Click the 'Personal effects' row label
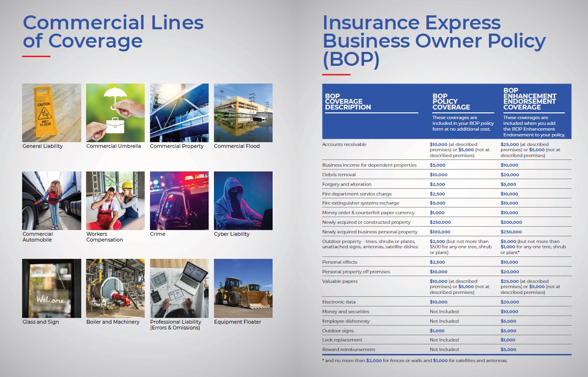Viewport: 588px width, 377px height. pos(340,262)
